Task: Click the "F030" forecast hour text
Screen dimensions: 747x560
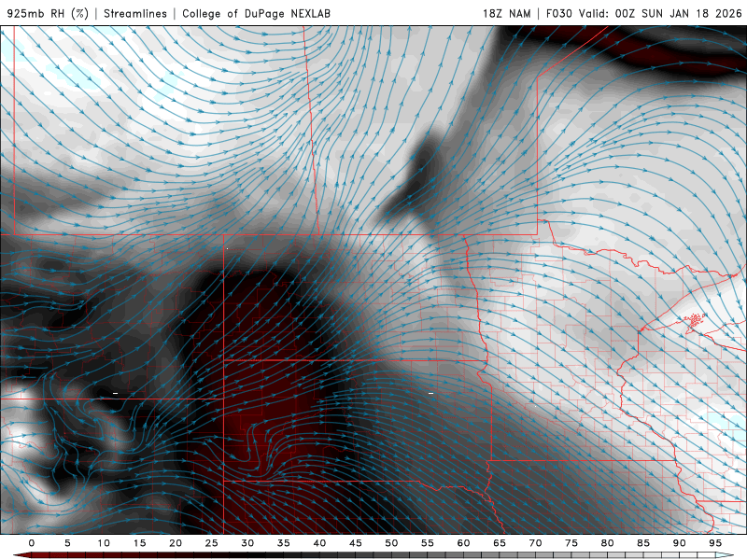Action: pyautogui.click(x=558, y=13)
